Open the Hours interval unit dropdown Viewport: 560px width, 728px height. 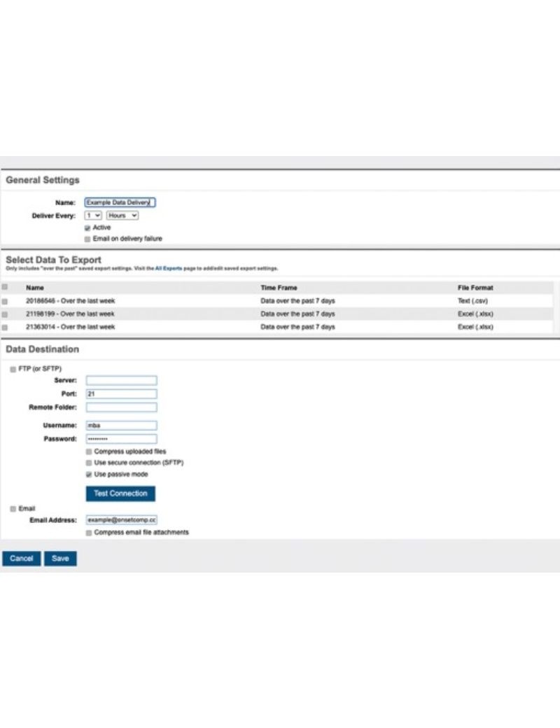122,216
